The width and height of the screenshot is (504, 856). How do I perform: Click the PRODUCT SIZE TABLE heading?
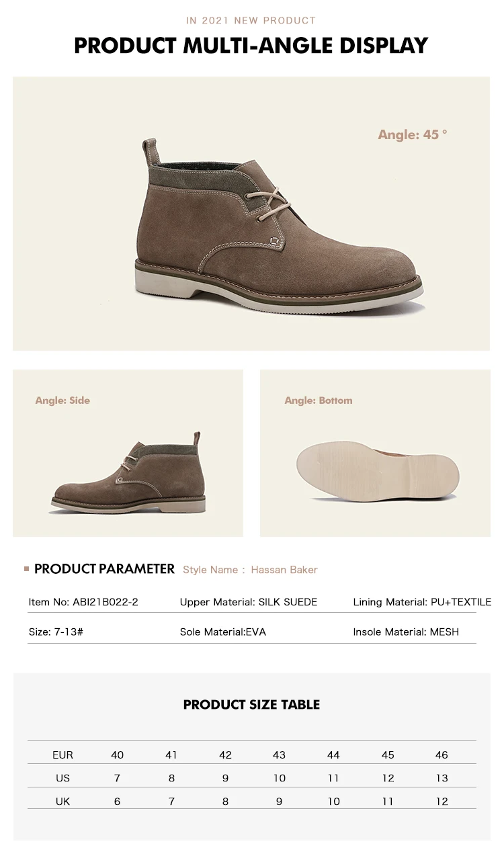pyautogui.click(x=251, y=705)
